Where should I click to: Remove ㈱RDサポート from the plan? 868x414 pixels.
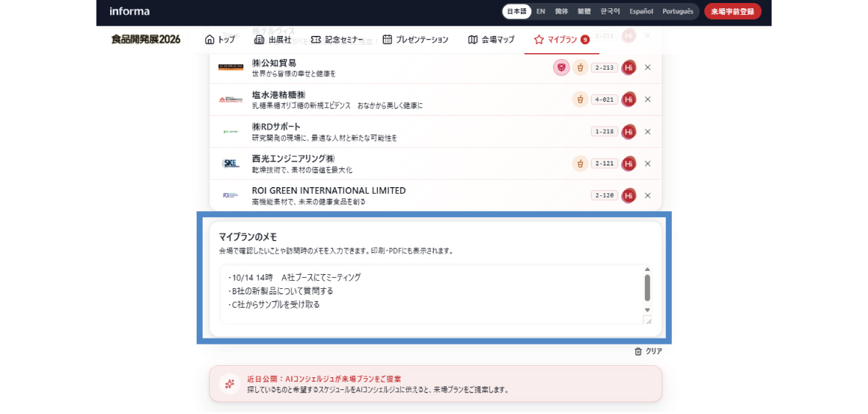[x=648, y=132]
